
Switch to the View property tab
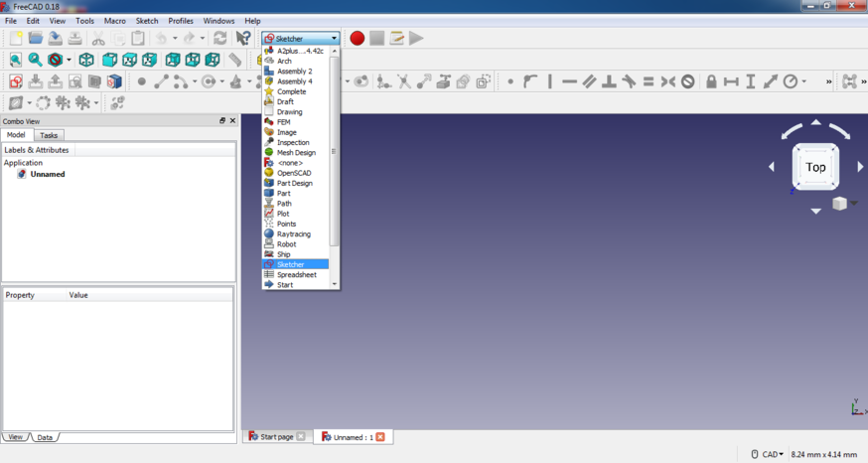coord(16,437)
